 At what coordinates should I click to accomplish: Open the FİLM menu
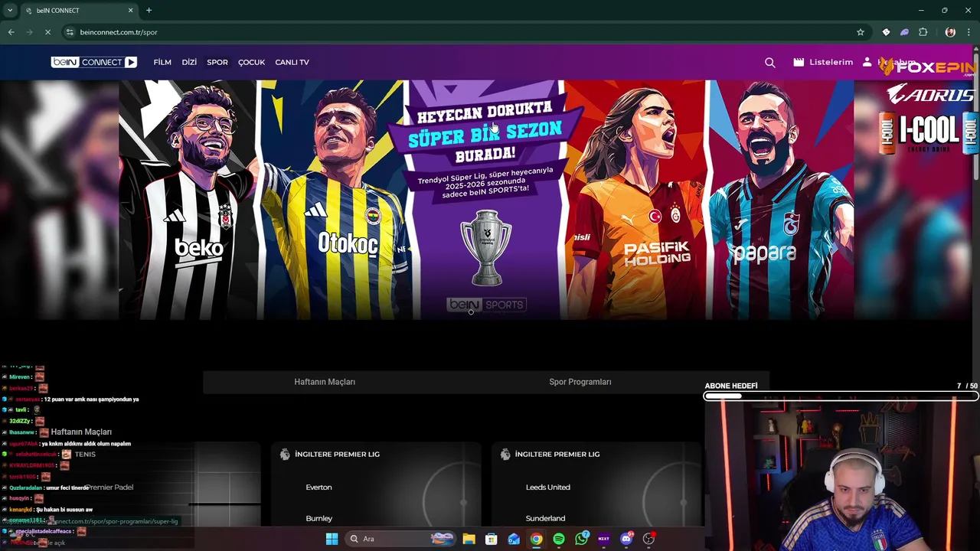pos(162,62)
